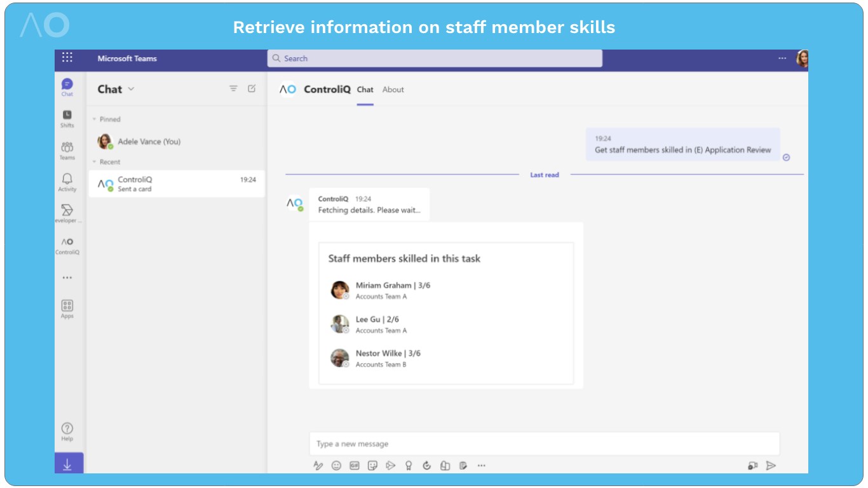Click Lee Gu's avatar
The image size is (868, 488).
pyautogui.click(x=340, y=323)
